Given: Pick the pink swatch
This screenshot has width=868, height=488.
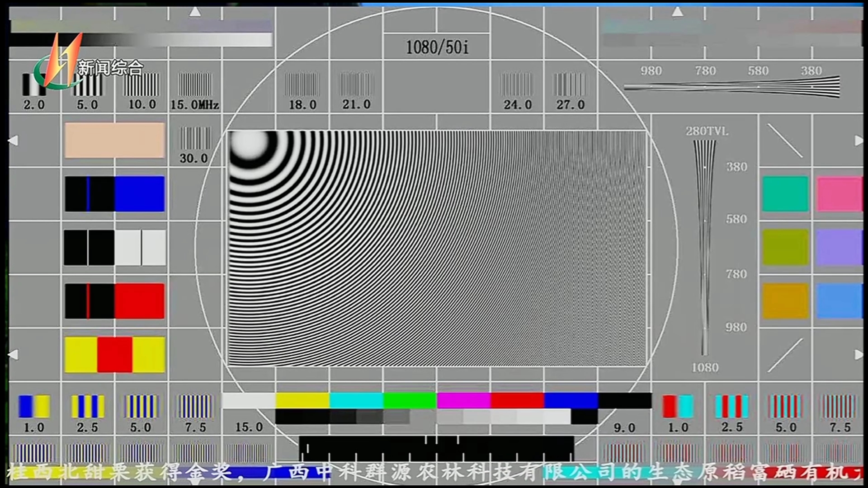Looking at the screenshot, I should (840, 194).
